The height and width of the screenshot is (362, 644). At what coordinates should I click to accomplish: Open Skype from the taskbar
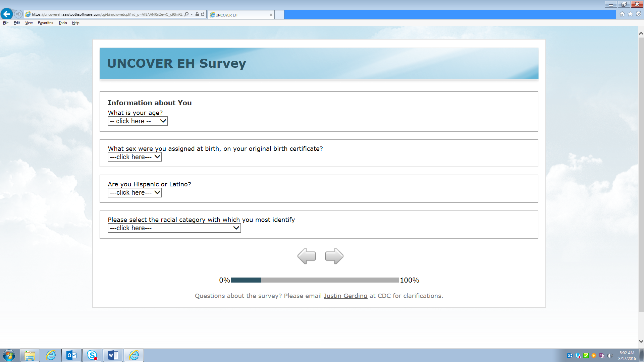tap(92, 355)
